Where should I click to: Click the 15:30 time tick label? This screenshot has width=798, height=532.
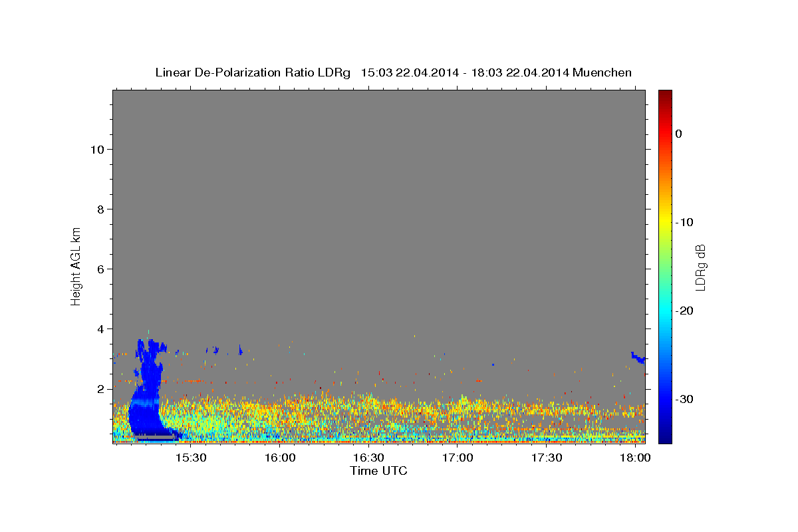(192, 458)
